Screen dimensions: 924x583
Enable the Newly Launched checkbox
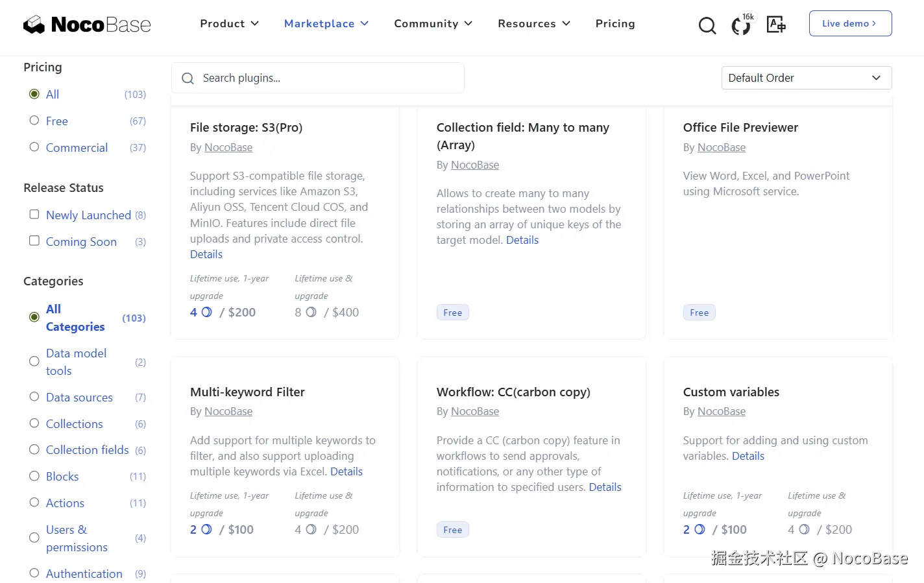(34, 215)
